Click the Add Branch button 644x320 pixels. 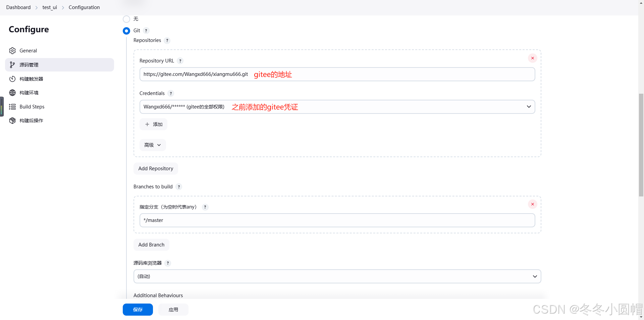pyautogui.click(x=151, y=245)
